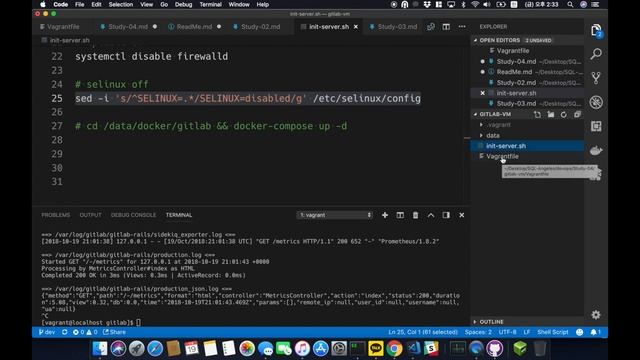Refresh the GITLAB-VM explorer tree

coord(564,115)
